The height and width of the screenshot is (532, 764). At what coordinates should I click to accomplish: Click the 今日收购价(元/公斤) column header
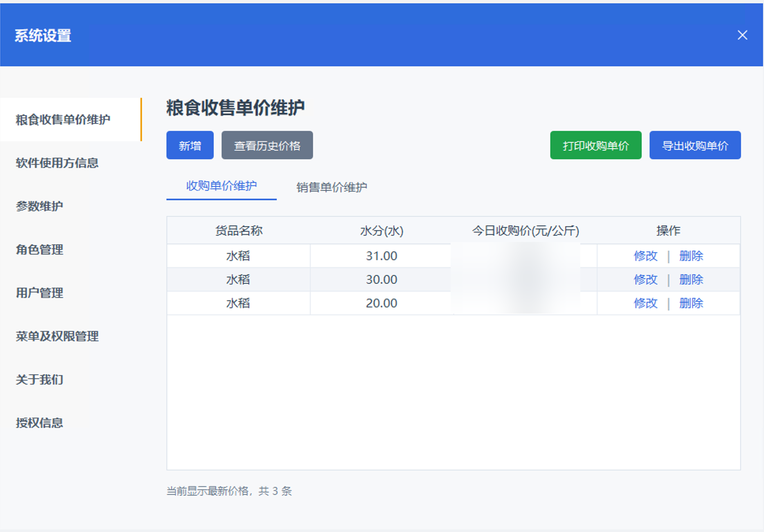525,231
